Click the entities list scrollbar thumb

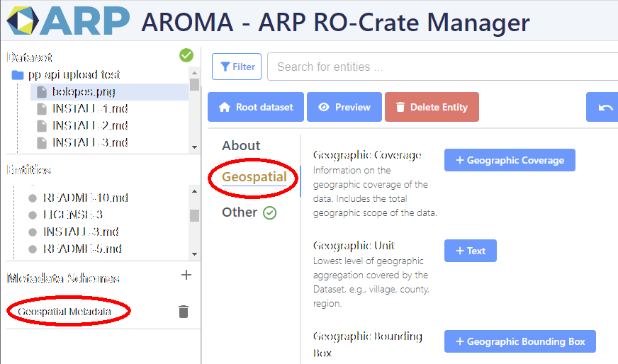point(194,215)
